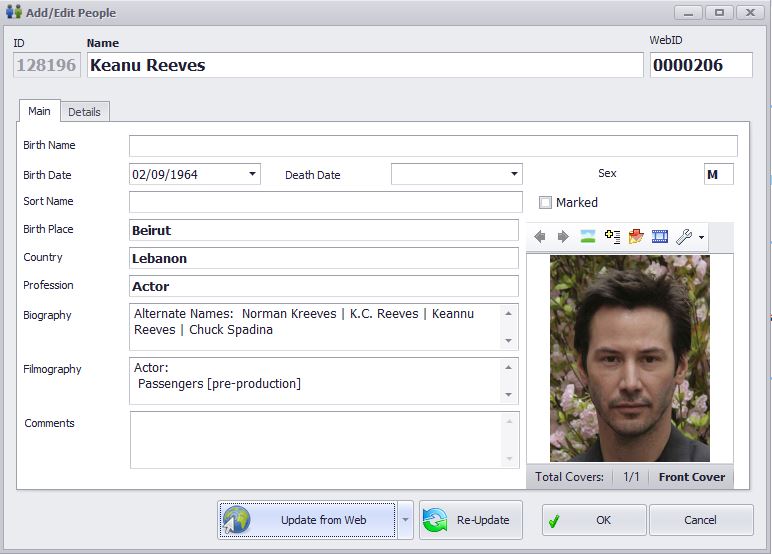Click the add cover plus-list icon

click(x=612, y=237)
